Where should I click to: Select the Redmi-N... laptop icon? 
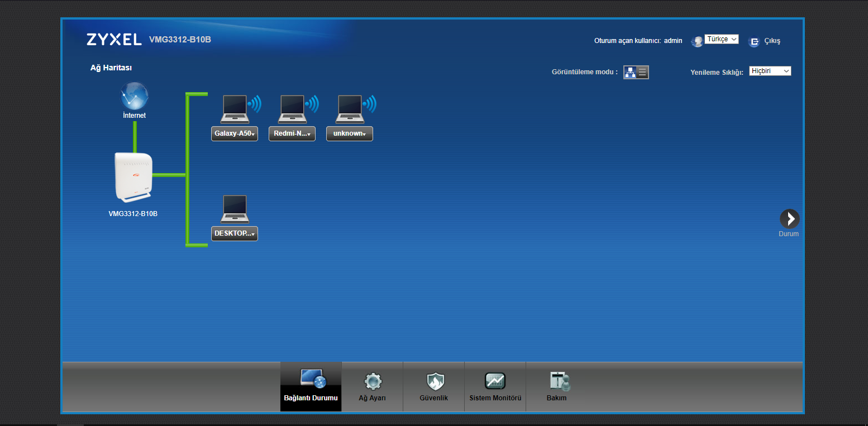[x=292, y=109]
